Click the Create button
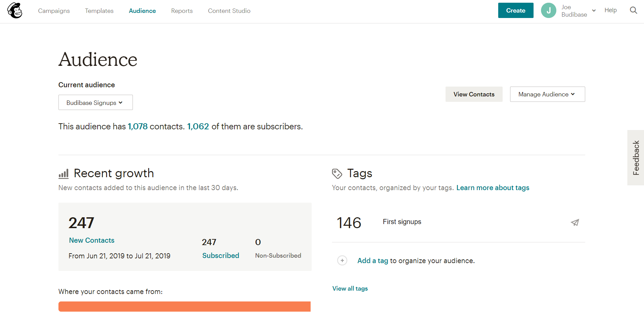644x313 pixels. [x=516, y=10]
